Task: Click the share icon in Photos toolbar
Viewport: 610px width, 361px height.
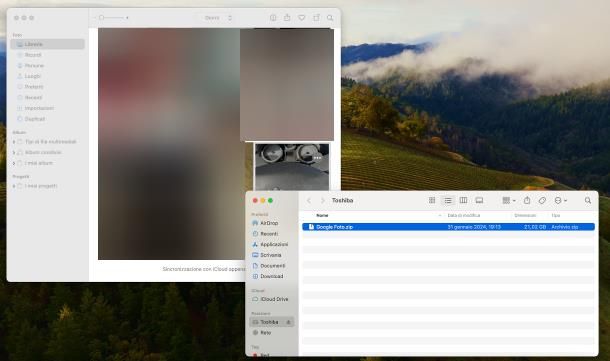Action: click(287, 18)
